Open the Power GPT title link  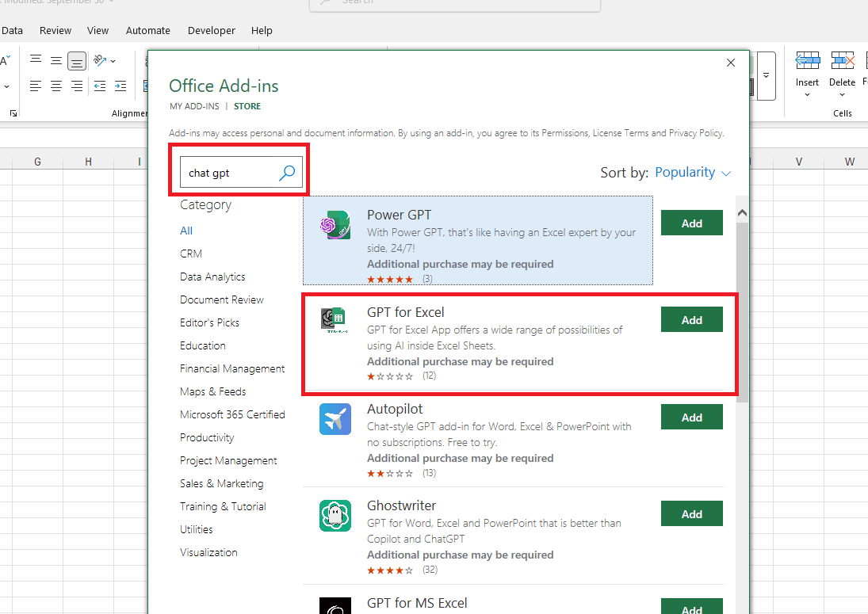[399, 215]
